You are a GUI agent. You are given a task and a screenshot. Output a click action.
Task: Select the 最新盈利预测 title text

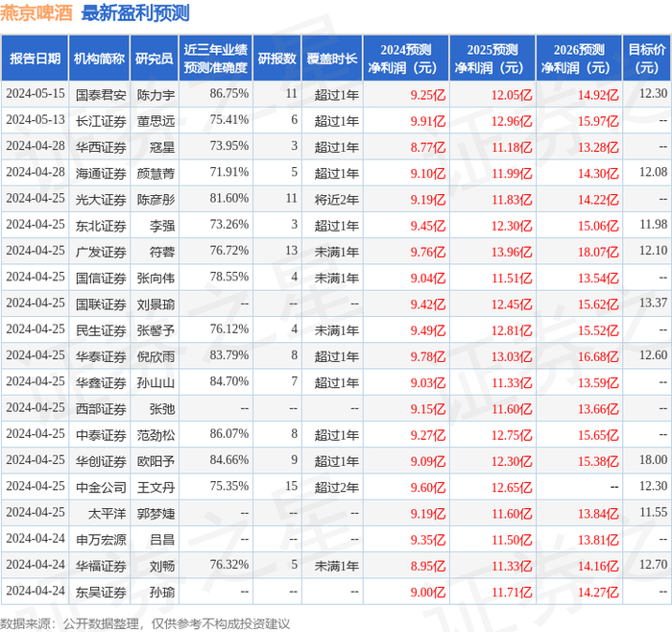tap(135, 13)
